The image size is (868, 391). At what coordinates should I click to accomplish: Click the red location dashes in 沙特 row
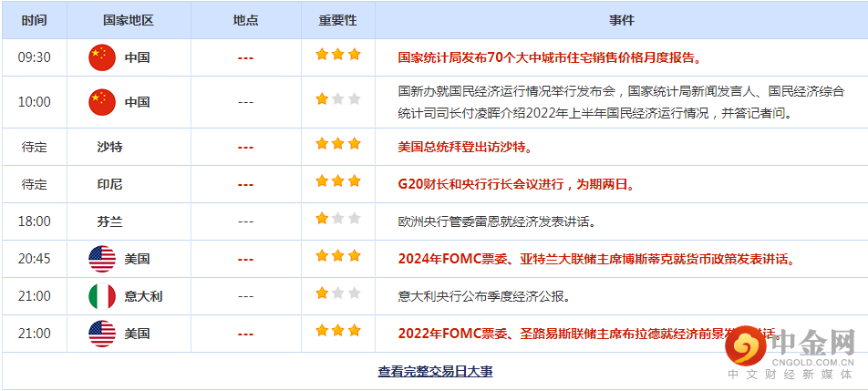point(246,148)
